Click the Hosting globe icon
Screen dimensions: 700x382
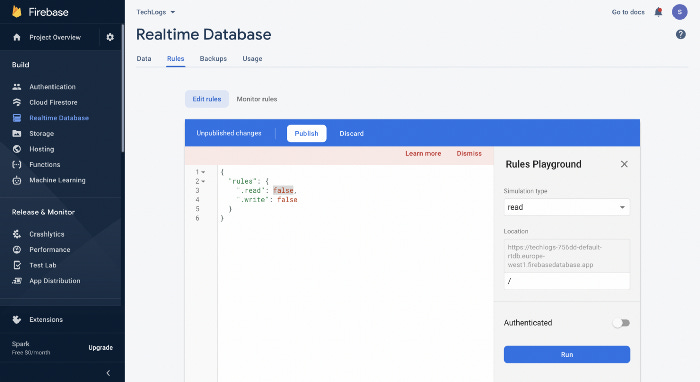point(17,149)
